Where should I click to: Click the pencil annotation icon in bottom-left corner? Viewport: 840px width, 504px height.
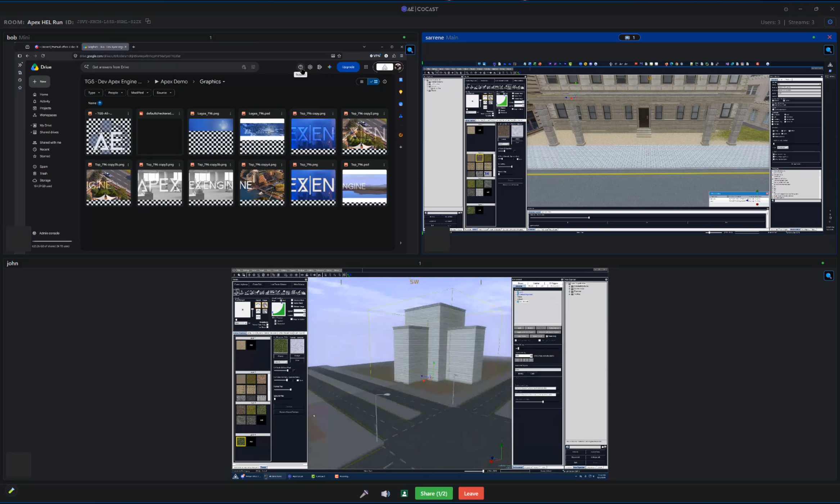11,490
